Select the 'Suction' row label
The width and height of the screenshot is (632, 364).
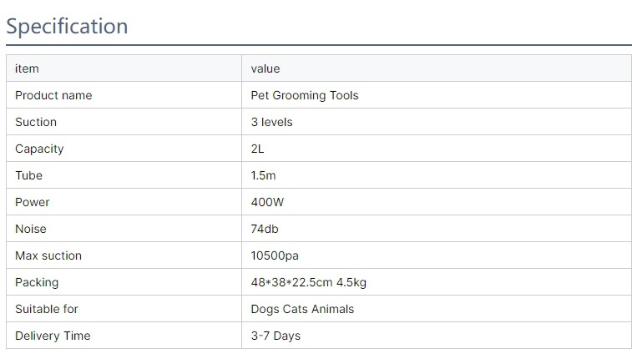click(x=36, y=122)
